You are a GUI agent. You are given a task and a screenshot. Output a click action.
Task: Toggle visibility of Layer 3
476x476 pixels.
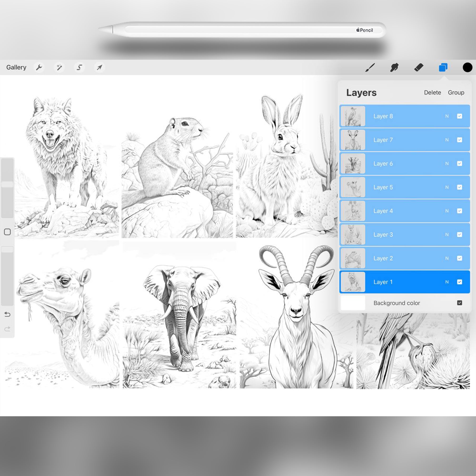[x=460, y=235]
